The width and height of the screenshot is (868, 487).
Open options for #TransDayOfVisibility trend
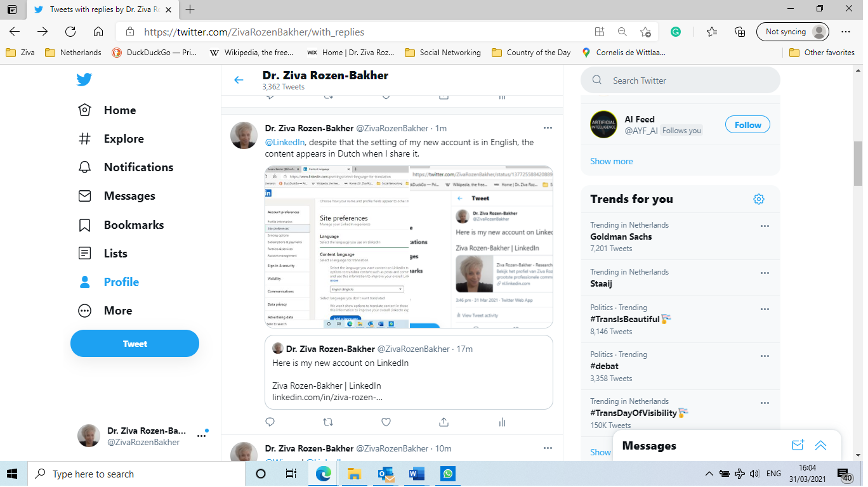click(x=765, y=403)
